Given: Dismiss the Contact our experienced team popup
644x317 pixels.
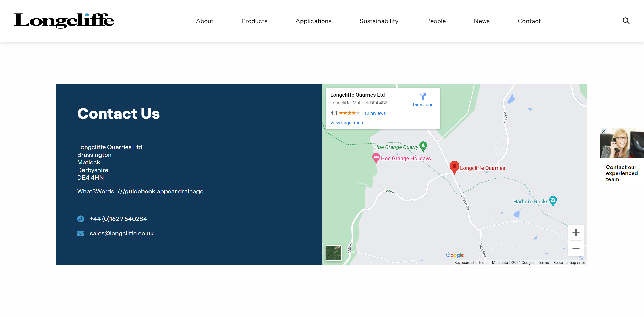Looking at the screenshot, I should [604, 131].
